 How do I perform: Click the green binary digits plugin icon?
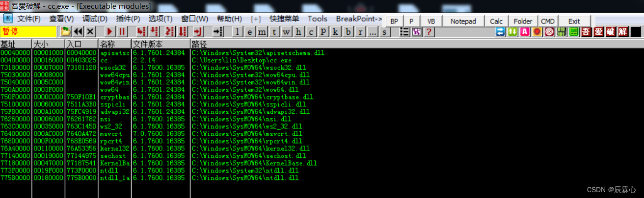(x=562, y=32)
